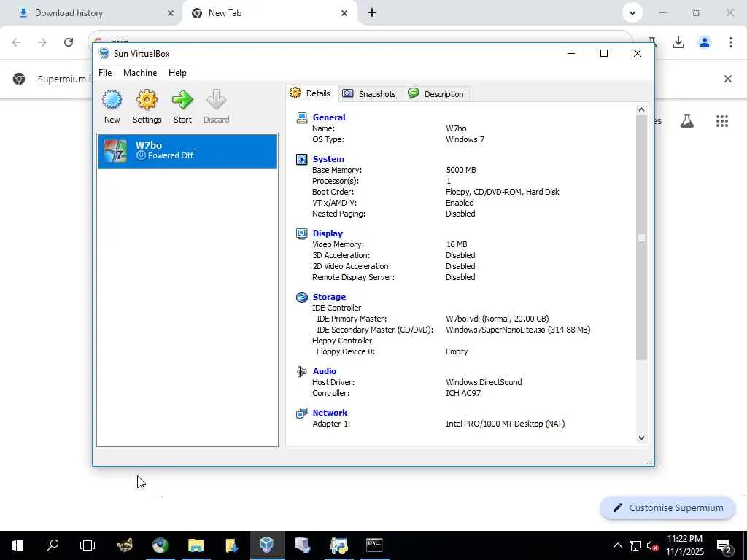The width and height of the screenshot is (747, 560).
Task: Open browser downloads icon
Action: point(678,42)
